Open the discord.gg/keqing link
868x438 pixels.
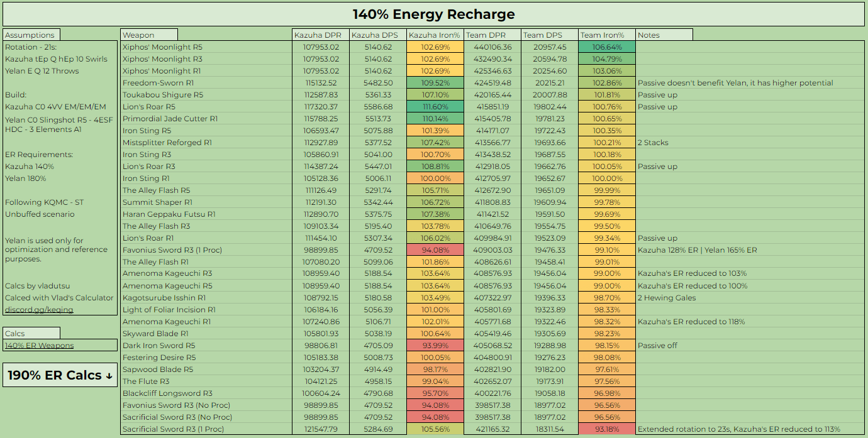(x=39, y=310)
